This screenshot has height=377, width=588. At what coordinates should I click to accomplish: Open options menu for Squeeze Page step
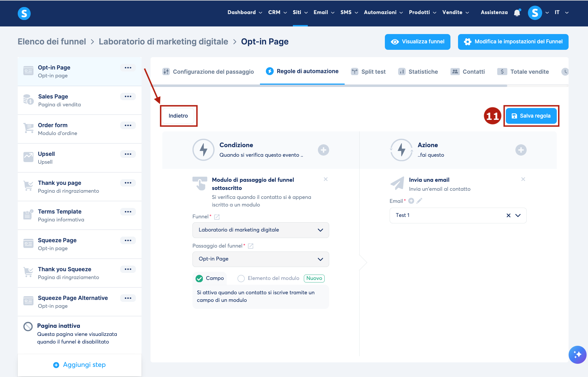tap(128, 241)
